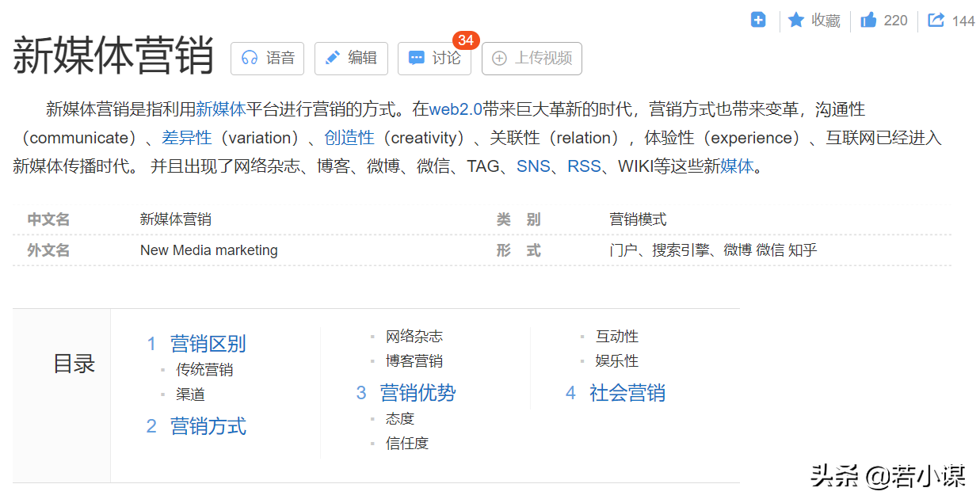Jump to subsection 博客营销
The image size is (980, 503).
tap(414, 361)
